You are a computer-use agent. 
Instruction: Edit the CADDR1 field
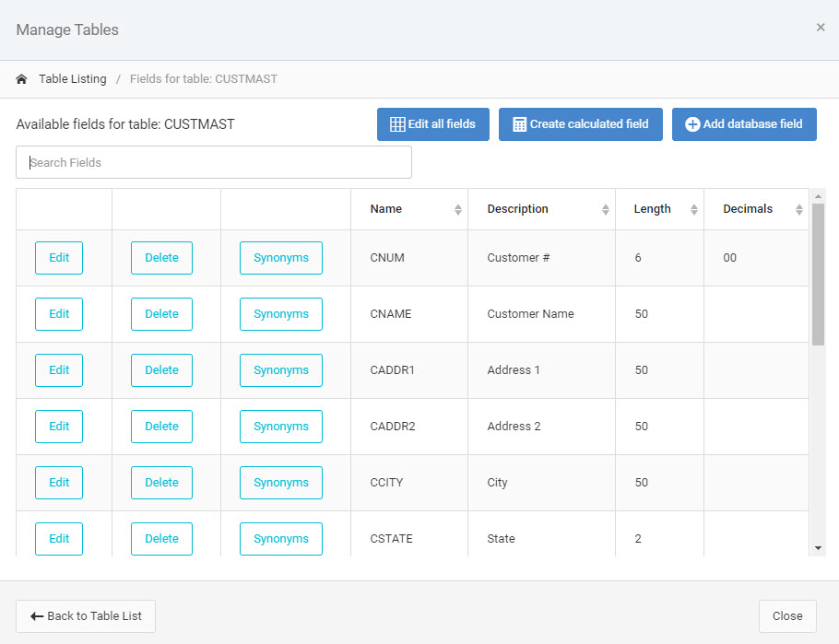click(x=59, y=370)
